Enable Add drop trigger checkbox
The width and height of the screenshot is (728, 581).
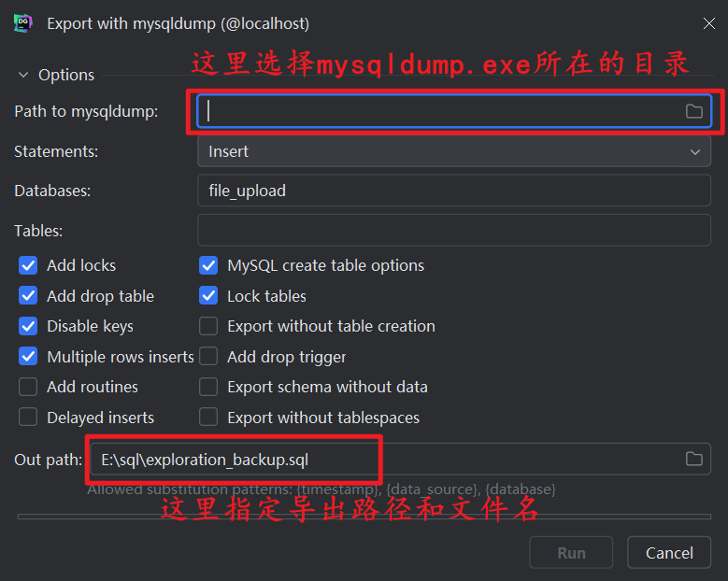[208, 357]
